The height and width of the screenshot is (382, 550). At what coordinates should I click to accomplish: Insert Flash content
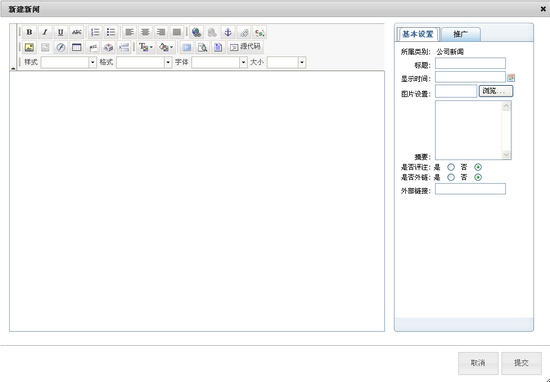[x=61, y=47]
